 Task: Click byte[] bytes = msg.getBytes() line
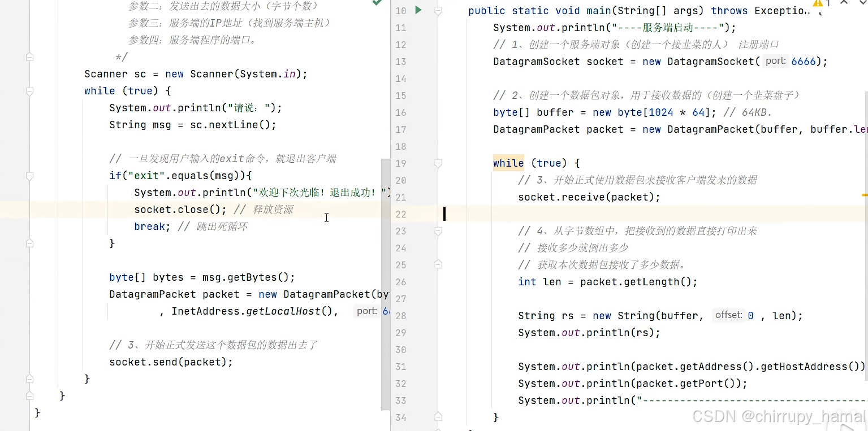pos(202,277)
